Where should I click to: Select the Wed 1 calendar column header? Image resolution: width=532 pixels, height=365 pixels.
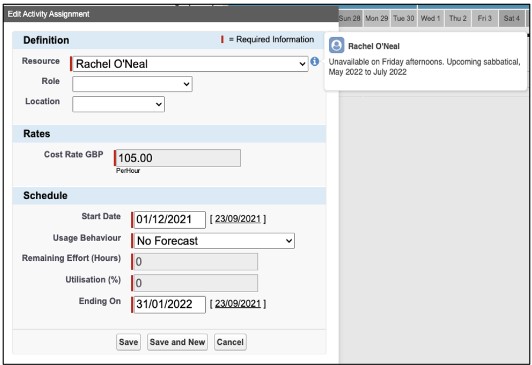coord(431,18)
